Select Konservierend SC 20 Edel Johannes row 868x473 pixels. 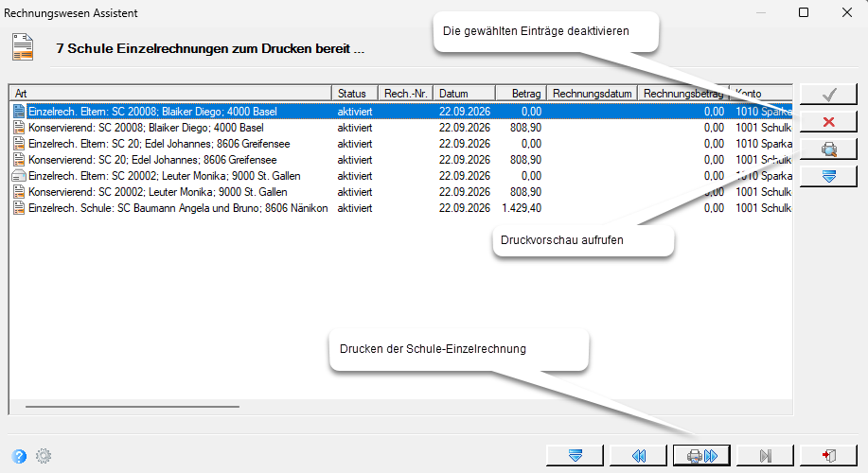pos(400,160)
